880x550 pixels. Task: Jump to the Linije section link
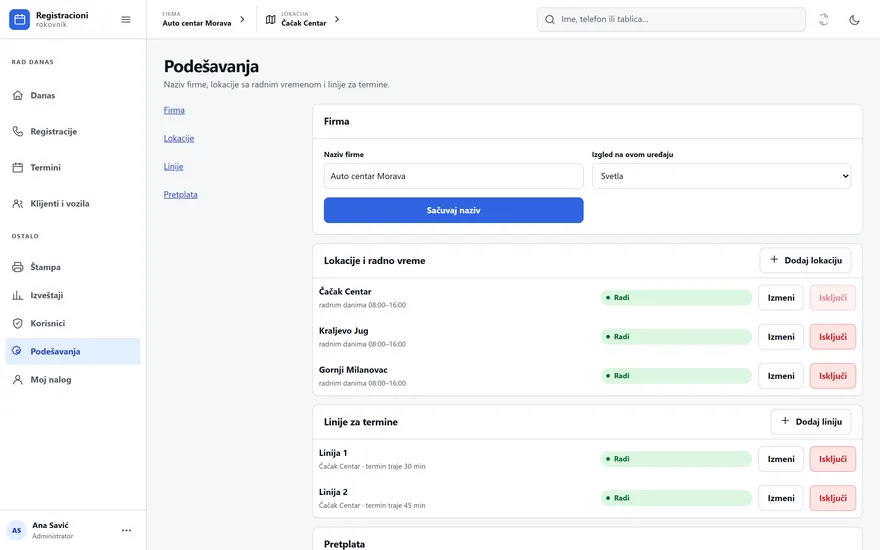click(x=173, y=167)
